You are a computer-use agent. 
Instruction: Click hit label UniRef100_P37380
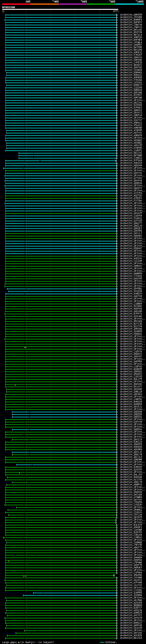click(x=131, y=201)
